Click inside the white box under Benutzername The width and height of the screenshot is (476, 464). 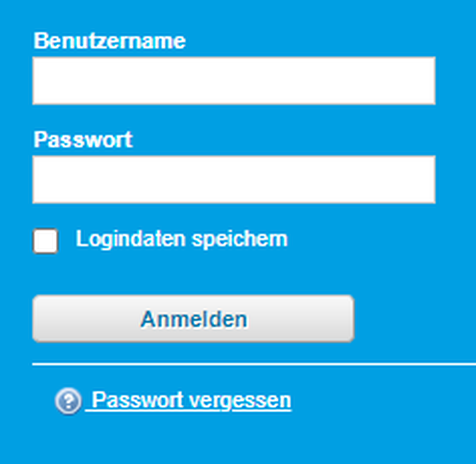pos(234,81)
